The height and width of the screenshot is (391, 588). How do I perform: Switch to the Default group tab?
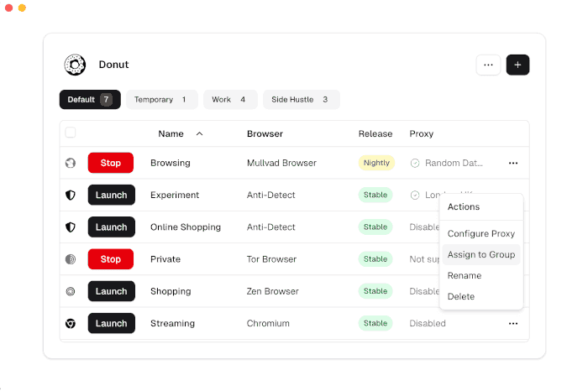pyautogui.click(x=90, y=100)
